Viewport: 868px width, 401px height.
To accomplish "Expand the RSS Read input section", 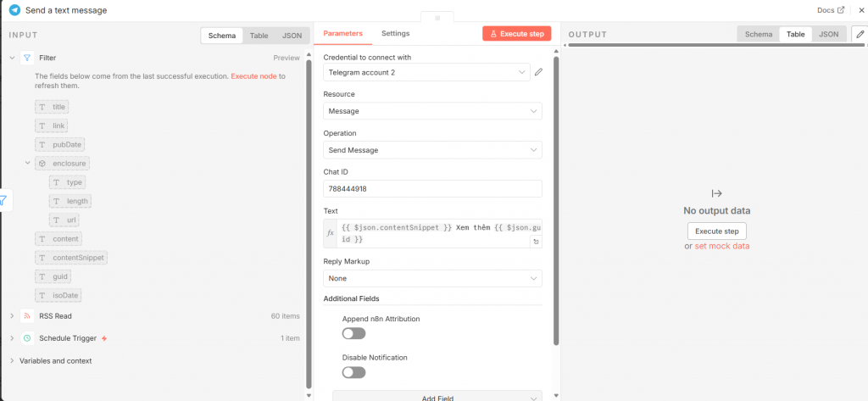I will pos(12,315).
